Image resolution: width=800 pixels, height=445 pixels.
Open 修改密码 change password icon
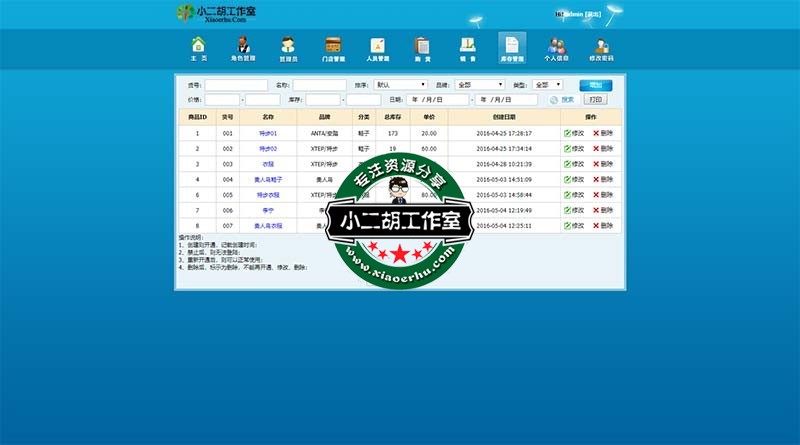601,47
